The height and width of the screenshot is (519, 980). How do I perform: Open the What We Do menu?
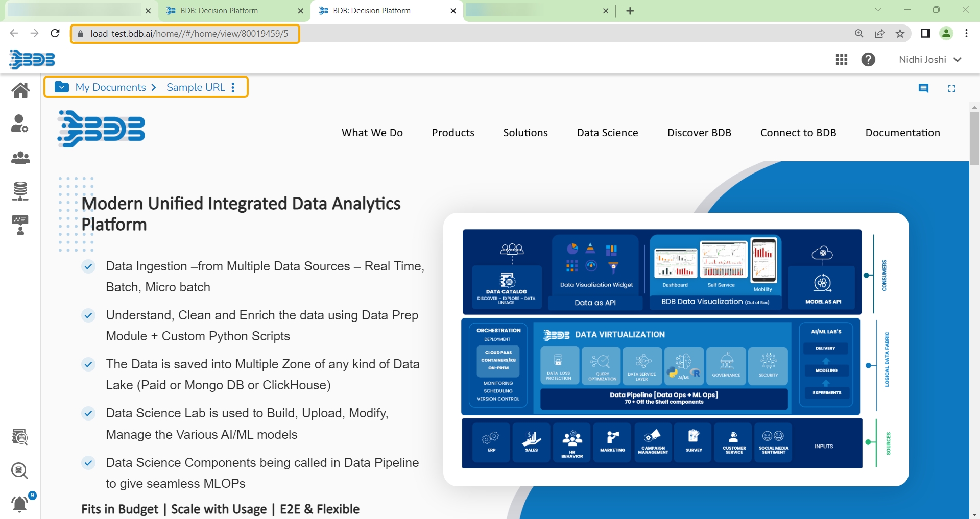pos(372,133)
